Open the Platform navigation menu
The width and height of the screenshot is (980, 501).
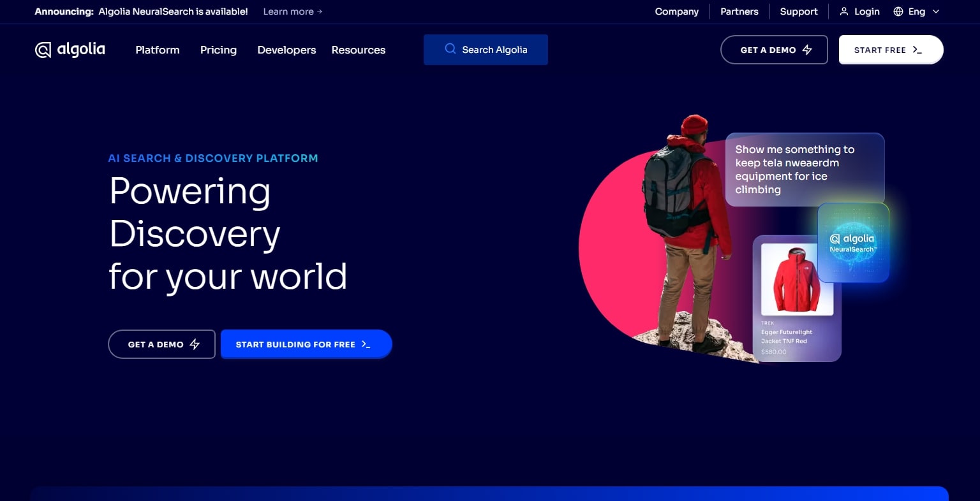158,50
